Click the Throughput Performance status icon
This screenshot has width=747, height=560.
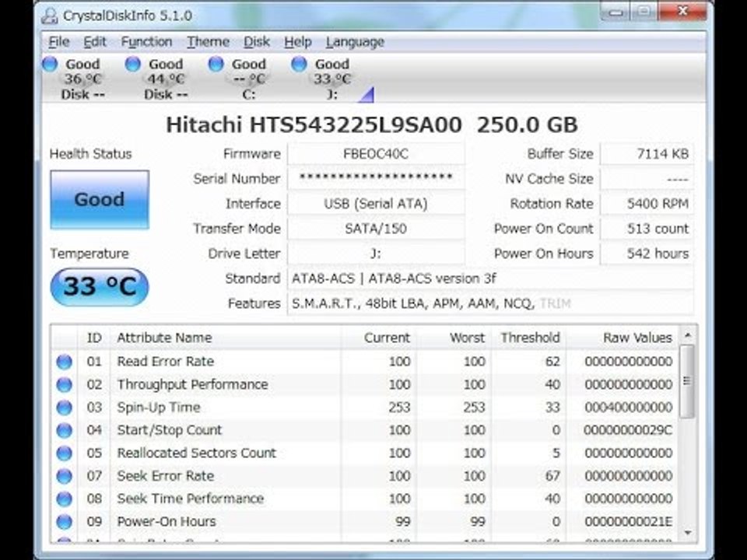[65, 385]
